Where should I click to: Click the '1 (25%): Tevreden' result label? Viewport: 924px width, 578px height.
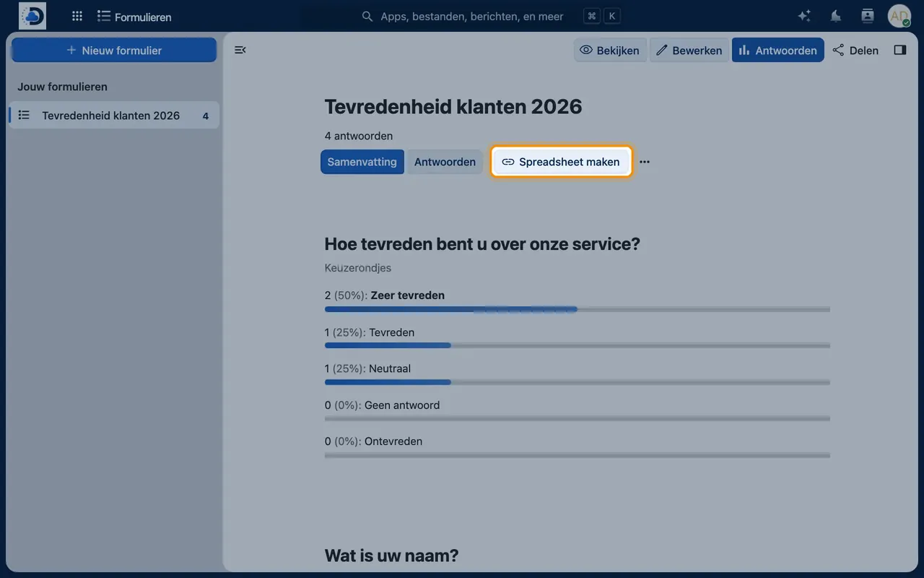click(x=370, y=332)
